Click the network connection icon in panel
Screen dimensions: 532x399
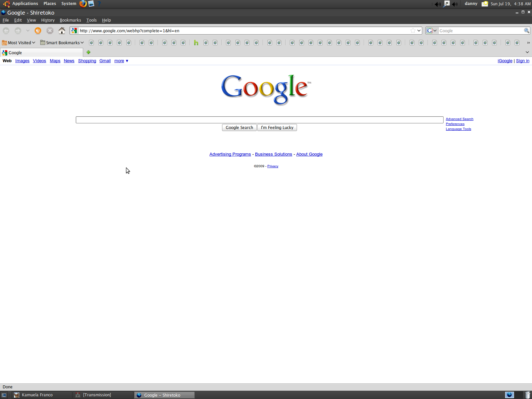point(446,4)
